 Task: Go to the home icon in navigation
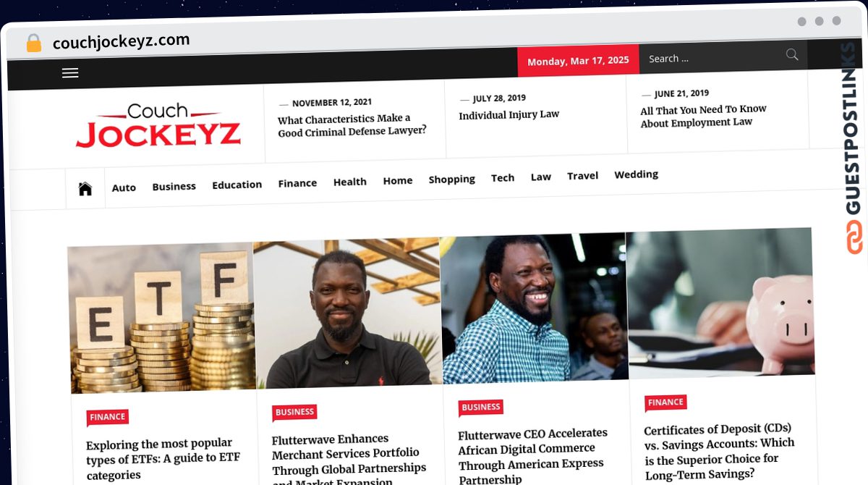click(85, 189)
